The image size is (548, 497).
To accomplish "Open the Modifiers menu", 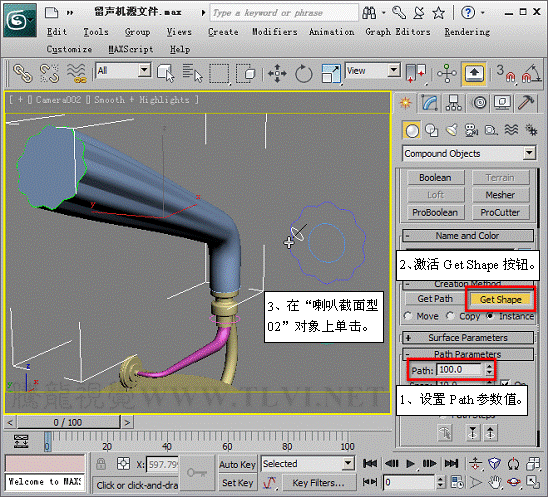I will [275, 32].
